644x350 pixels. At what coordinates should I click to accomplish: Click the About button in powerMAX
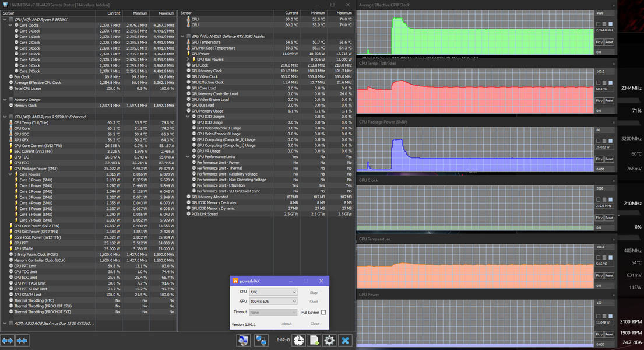[287, 324]
